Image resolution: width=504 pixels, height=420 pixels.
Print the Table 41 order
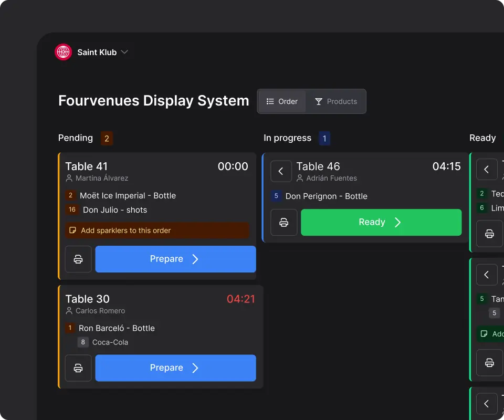(x=78, y=259)
